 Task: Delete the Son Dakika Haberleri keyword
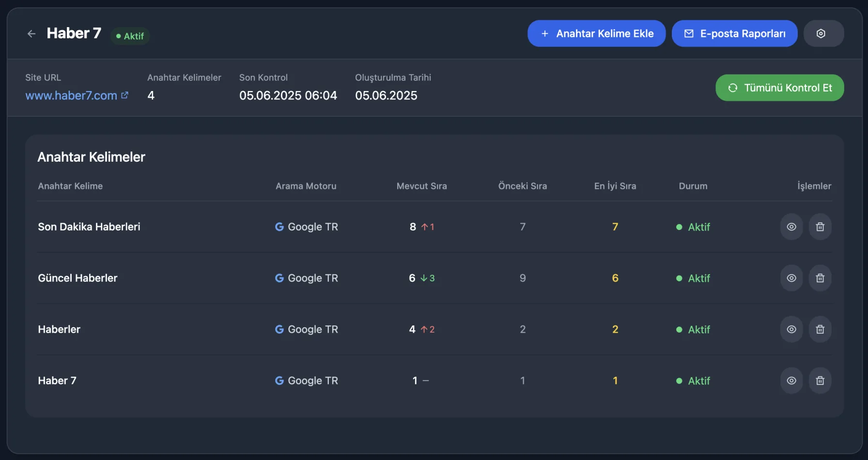[x=820, y=227]
